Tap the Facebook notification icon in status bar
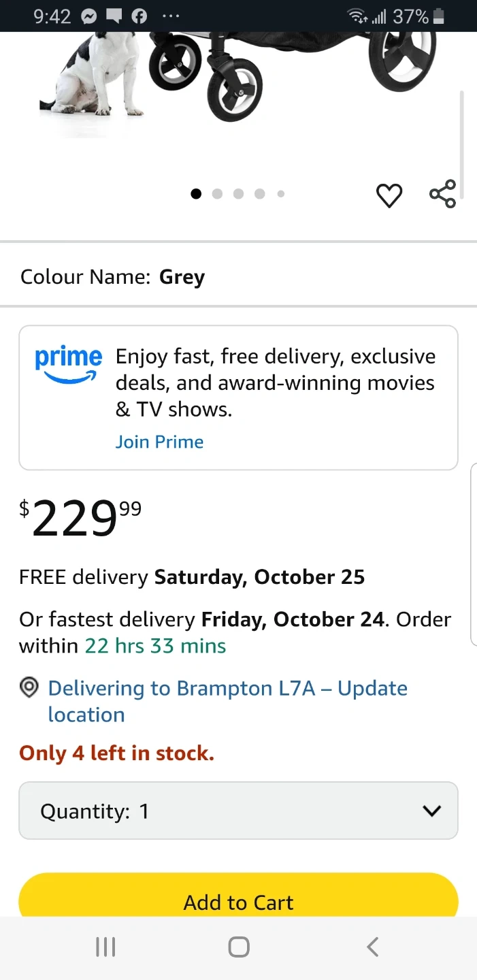477x980 pixels. click(139, 16)
